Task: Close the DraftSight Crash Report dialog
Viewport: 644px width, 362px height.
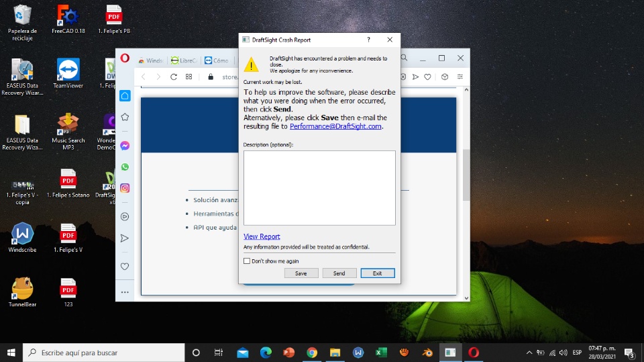Action: (x=390, y=40)
